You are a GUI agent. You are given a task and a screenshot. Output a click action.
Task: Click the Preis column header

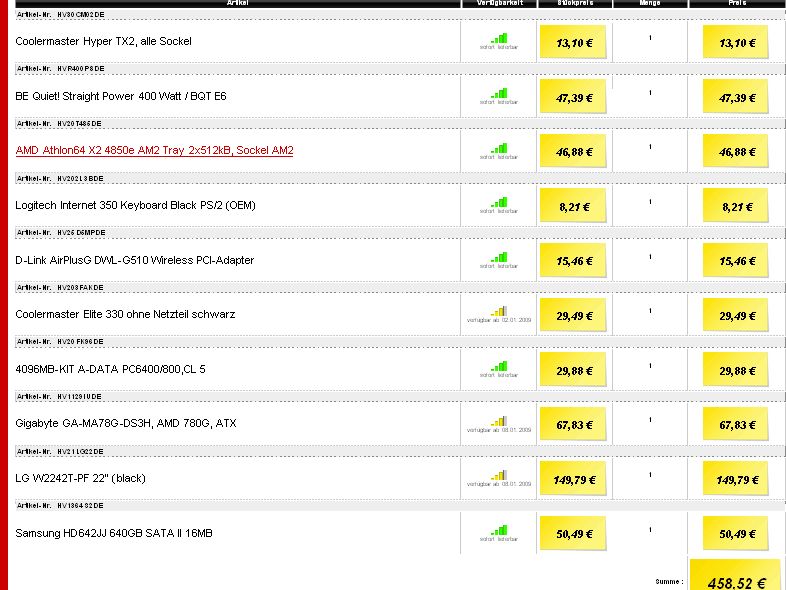click(x=737, y=3)
